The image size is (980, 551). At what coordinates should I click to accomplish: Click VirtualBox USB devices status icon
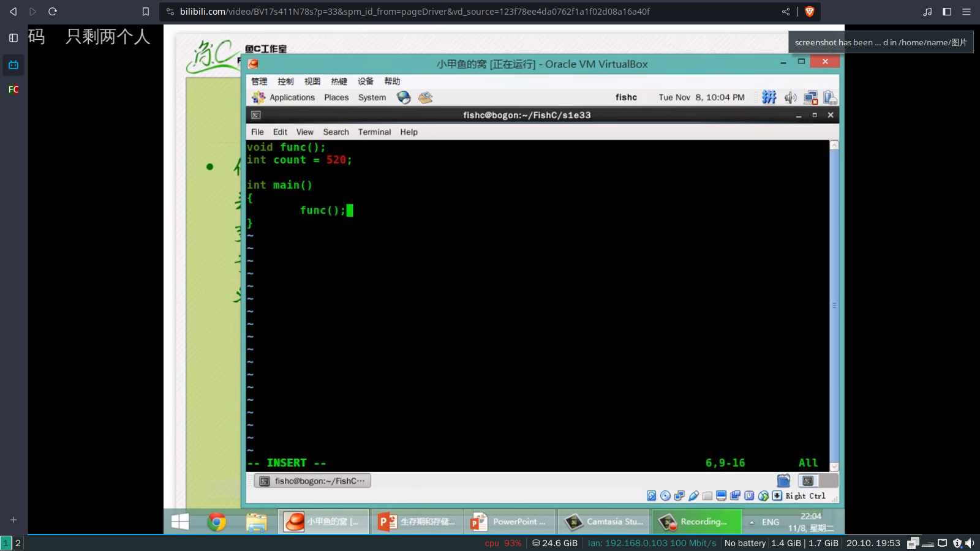(693, 496)
